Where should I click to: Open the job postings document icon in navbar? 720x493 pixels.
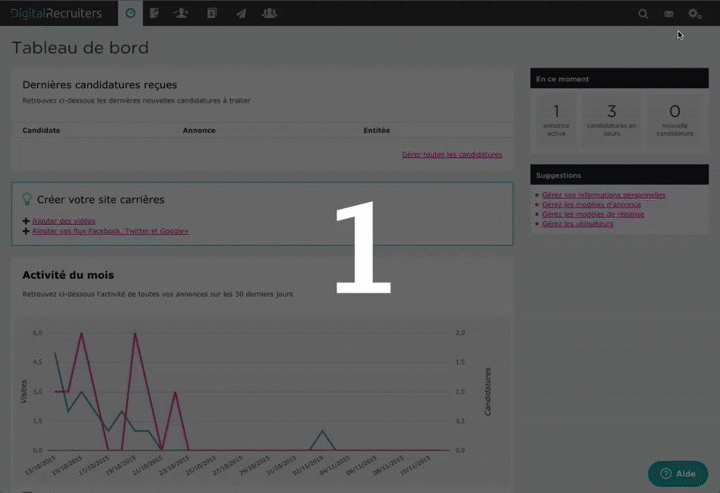tap(154, 13)
